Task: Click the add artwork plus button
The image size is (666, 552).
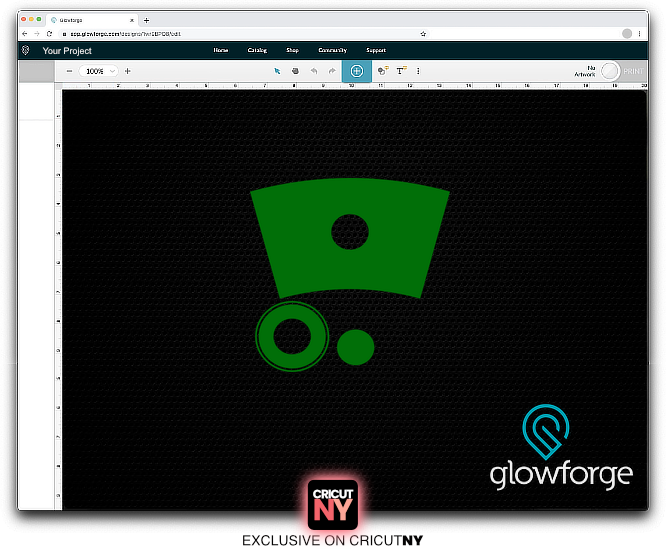Action: pyautogui.click(x=357, y=71)
